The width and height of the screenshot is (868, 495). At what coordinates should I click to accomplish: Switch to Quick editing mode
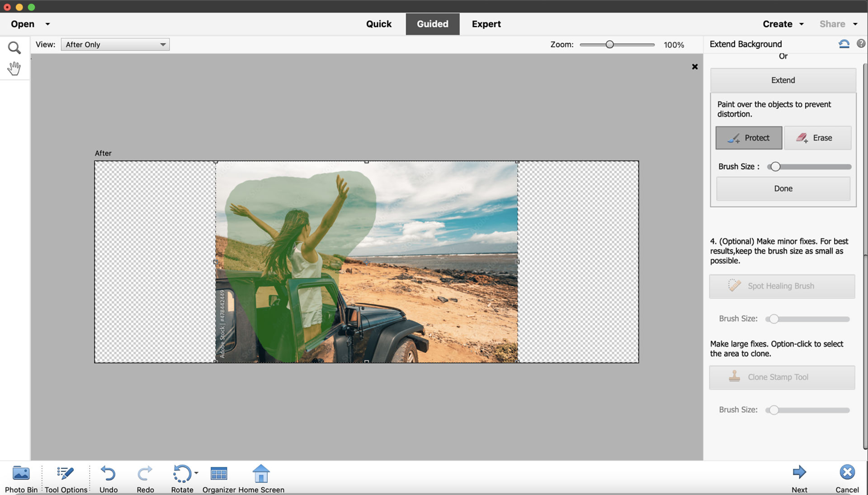378,24
